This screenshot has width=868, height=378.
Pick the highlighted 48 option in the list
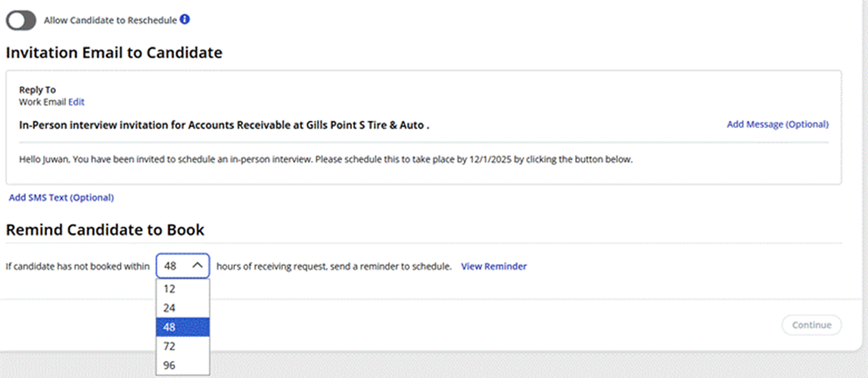[x=170, y=327]
